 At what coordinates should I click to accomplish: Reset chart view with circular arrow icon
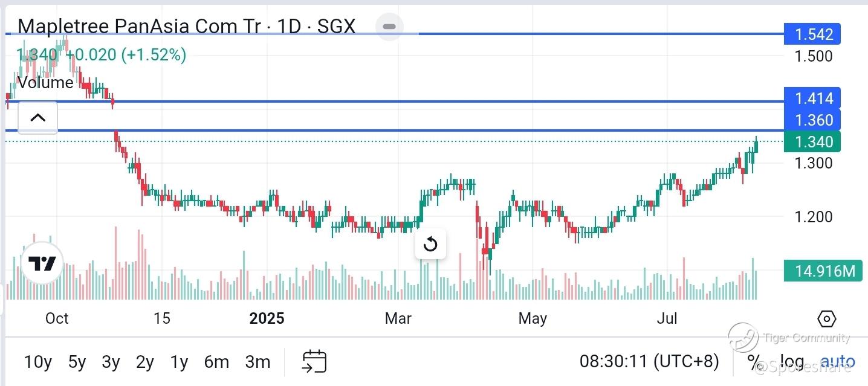click(x=430, y=245)
